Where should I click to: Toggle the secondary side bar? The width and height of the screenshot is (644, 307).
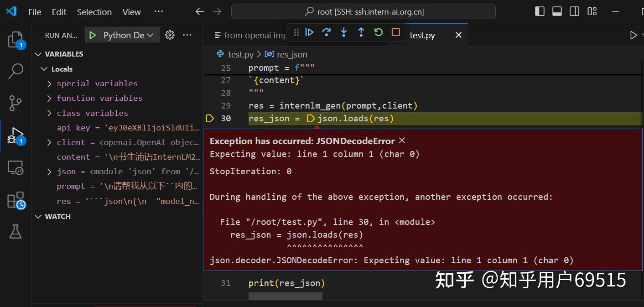tap(574, 11)
